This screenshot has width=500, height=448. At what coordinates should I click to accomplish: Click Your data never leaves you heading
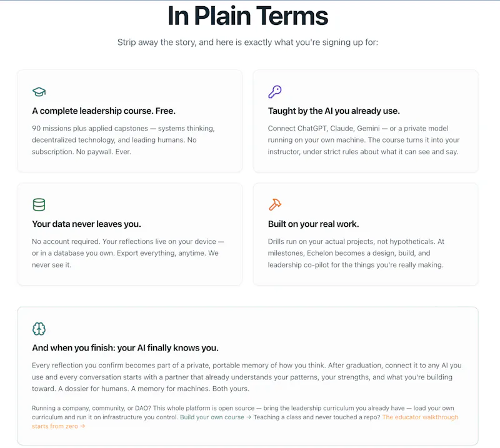pos(86,224)
